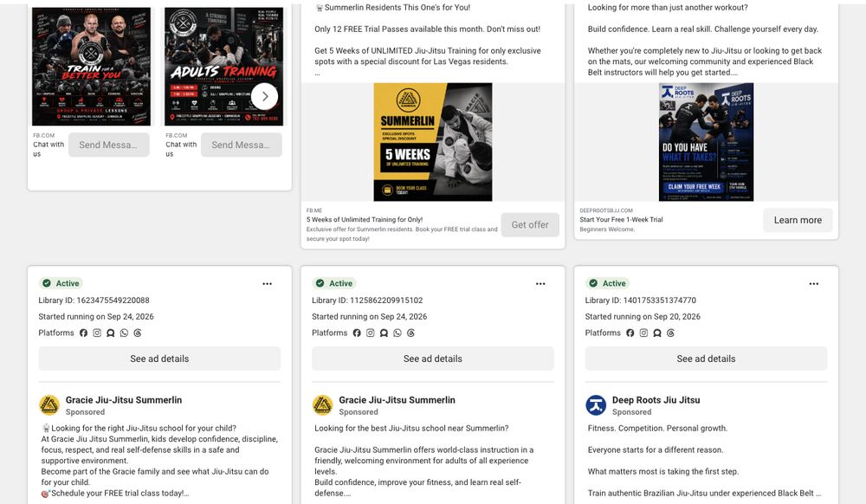
Task: Click Facebook platform icon in ad 1125862209915102
Action: pos(357,333)
